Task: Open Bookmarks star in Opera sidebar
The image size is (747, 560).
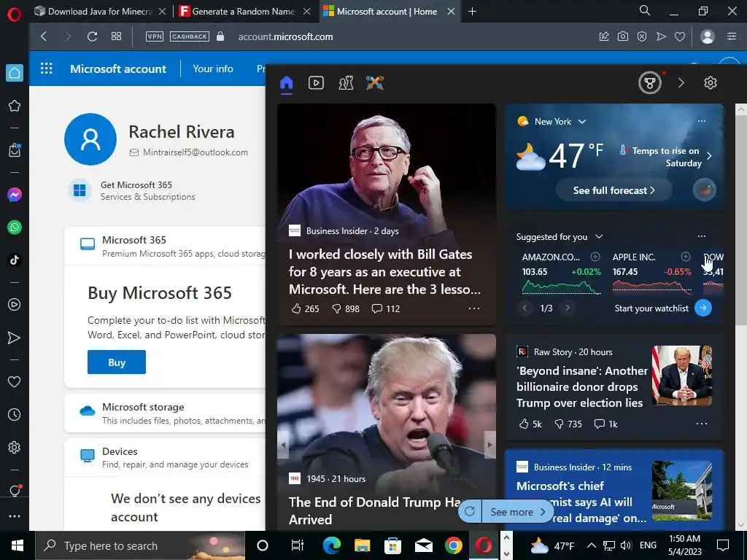Action: (15, 106)
